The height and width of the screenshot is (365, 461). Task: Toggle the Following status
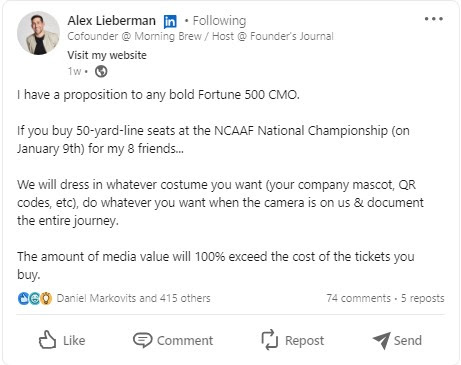(219, 21)
